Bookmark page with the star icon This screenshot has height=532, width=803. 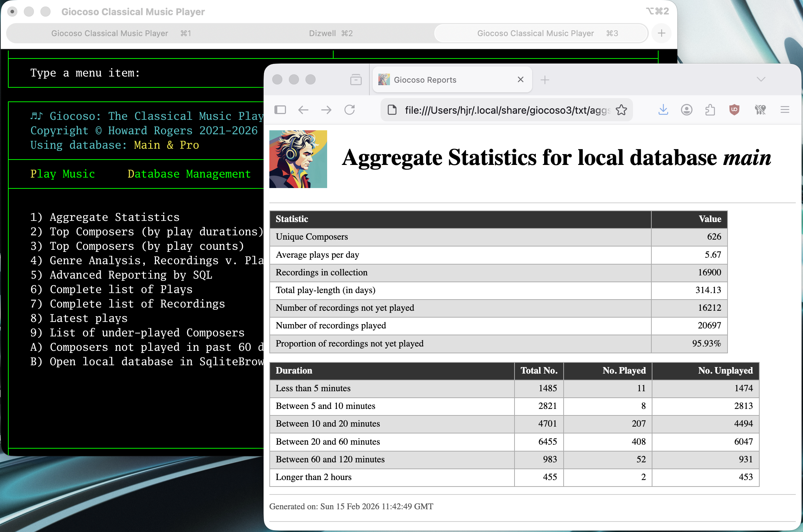pyautogui.click(x=621, y=110)
